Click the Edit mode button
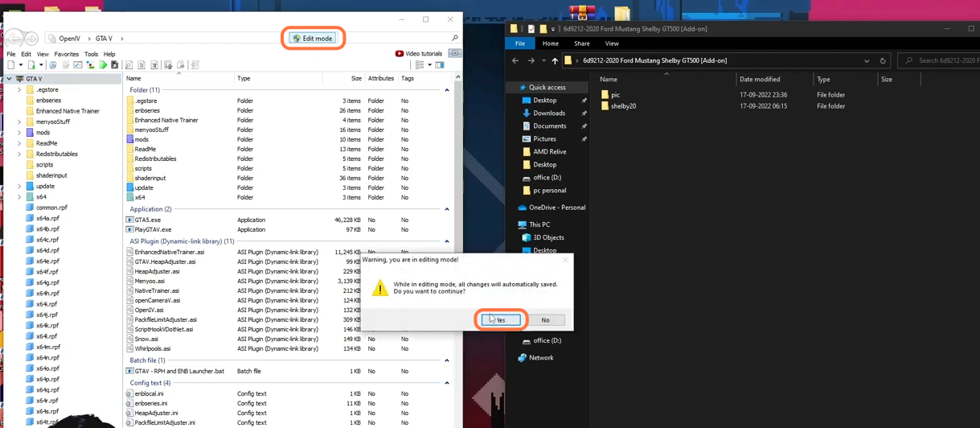Image resolution: width=980 pixels, height=428 pixels. coord(313,38)
